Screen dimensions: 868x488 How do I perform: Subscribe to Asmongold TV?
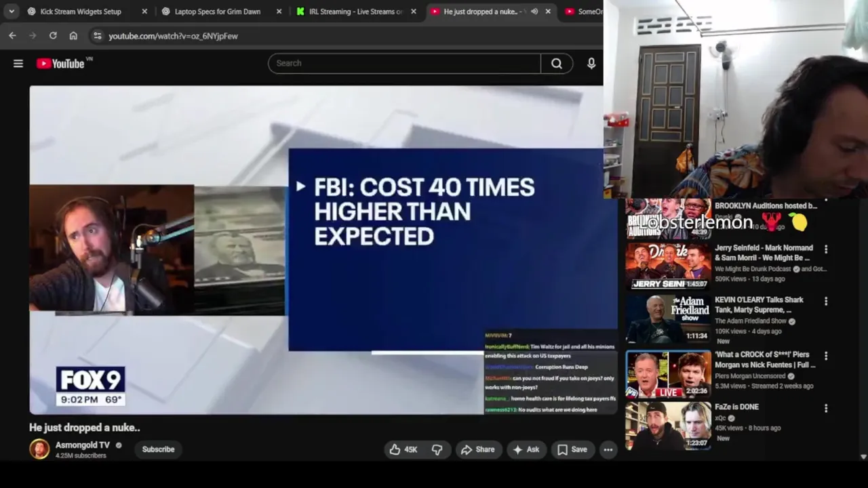(158, 449)
